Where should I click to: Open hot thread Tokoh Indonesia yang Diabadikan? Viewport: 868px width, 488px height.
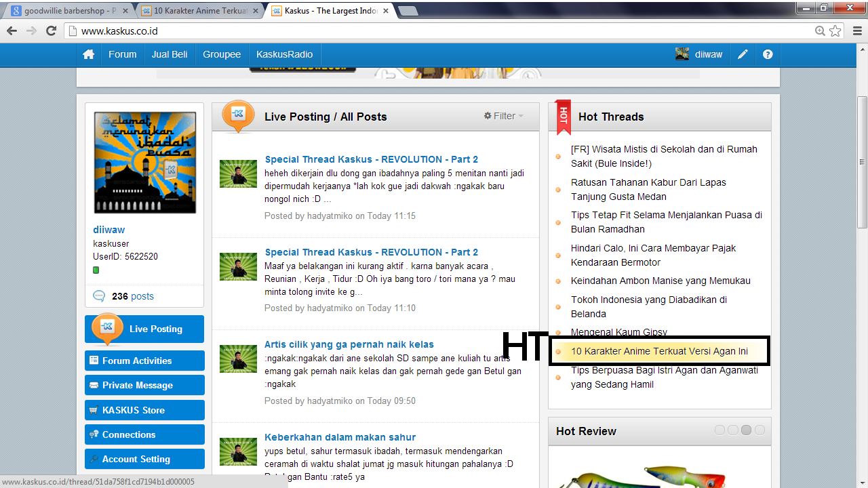[x=649, y=306]
